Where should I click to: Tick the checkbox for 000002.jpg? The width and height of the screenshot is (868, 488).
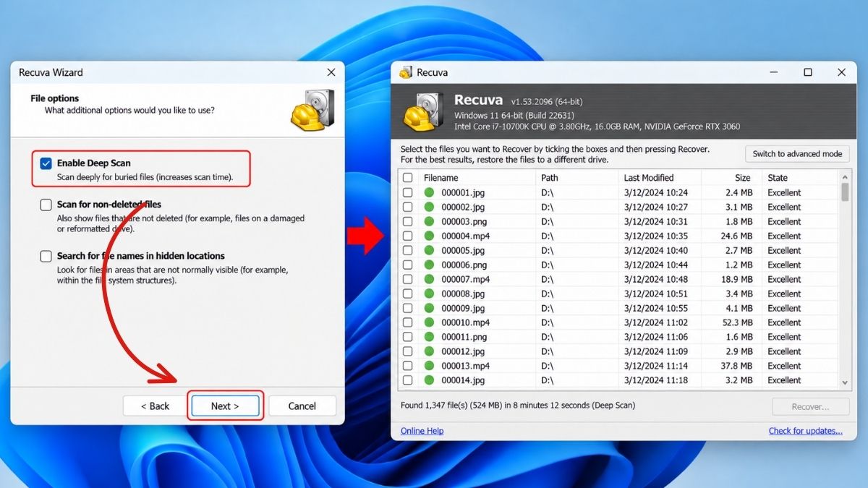(x=408, y=207)
